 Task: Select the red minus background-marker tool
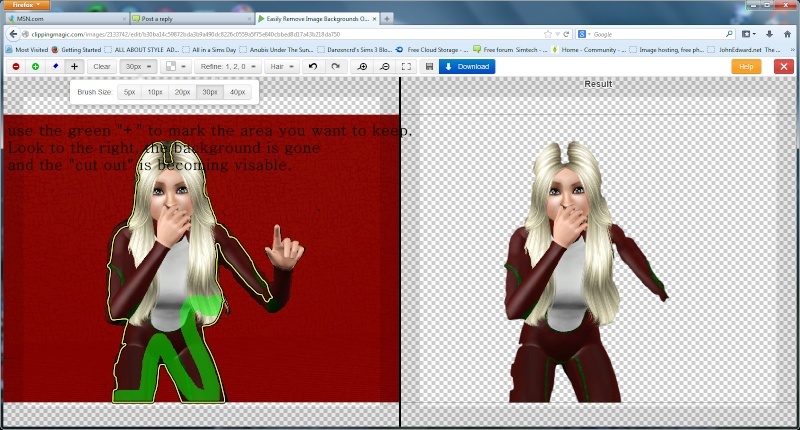pos(16,66)
